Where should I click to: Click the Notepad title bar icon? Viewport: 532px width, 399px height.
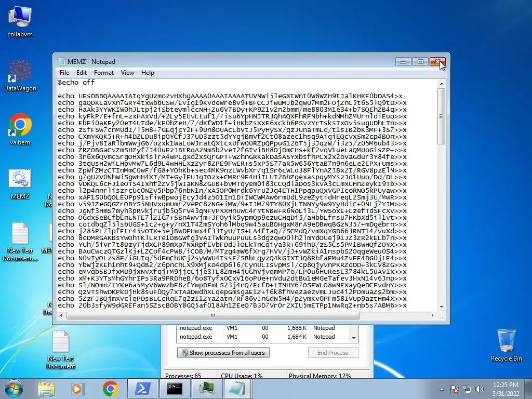[62, 61]
